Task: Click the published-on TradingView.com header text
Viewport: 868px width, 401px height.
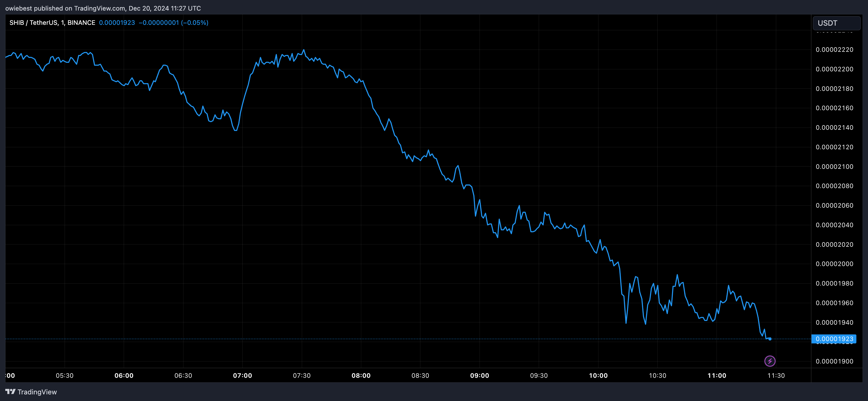Action: click(x=103, y=8)
